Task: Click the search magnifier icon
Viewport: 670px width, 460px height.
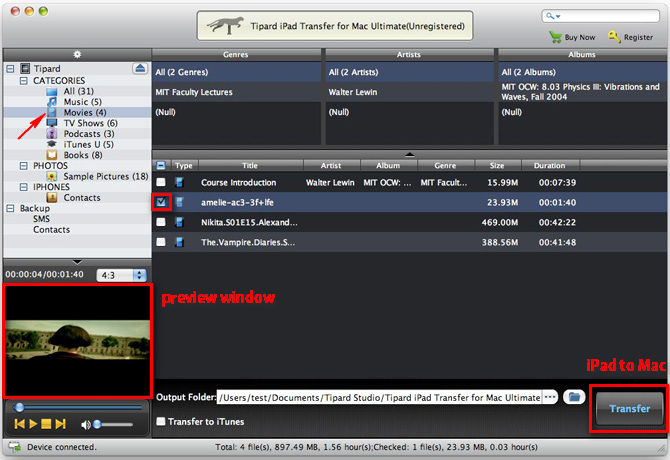Action: pos(550,16)
